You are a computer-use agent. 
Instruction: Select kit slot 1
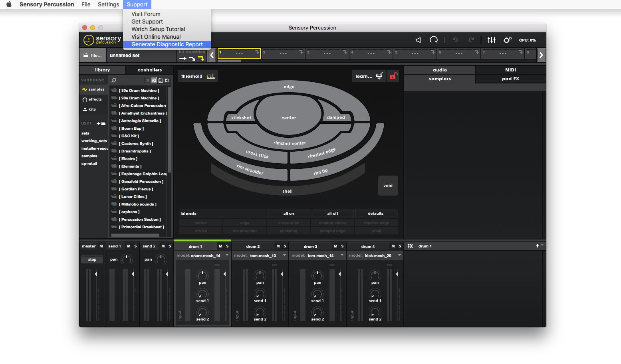(x=239, y=53)
